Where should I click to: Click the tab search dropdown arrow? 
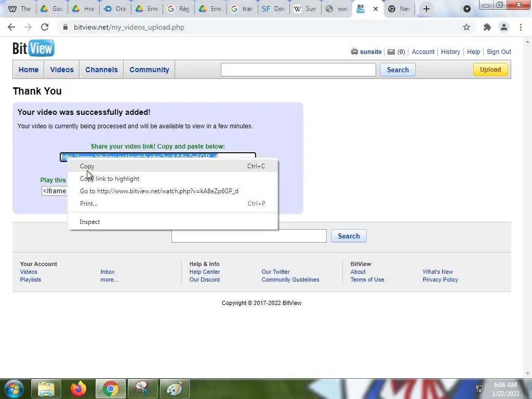(x=467, y=9)
